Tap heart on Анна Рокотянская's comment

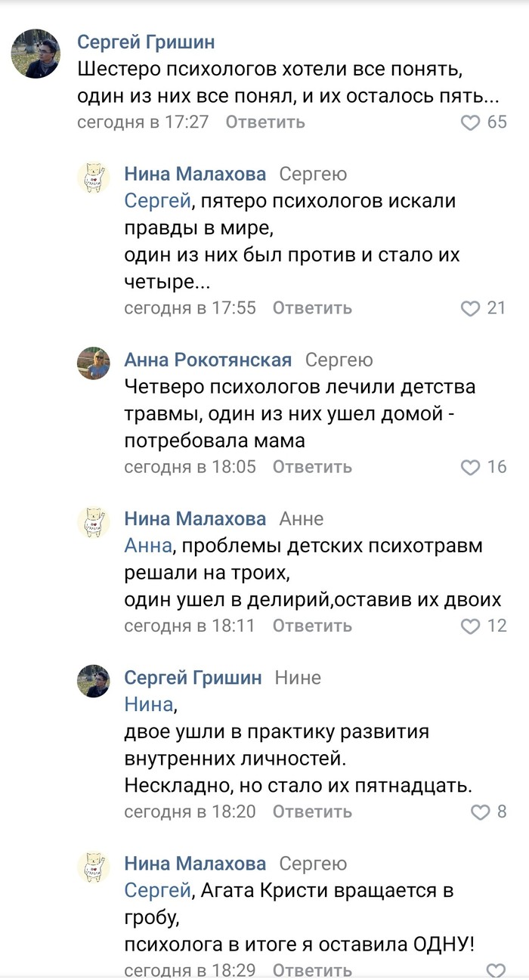[x=471, y=467]
